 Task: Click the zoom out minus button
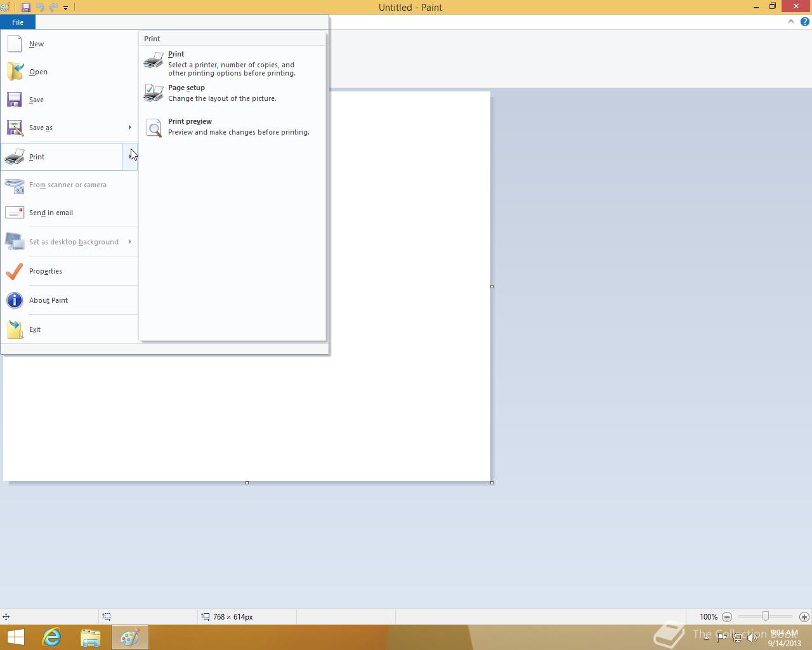point(727,617)
